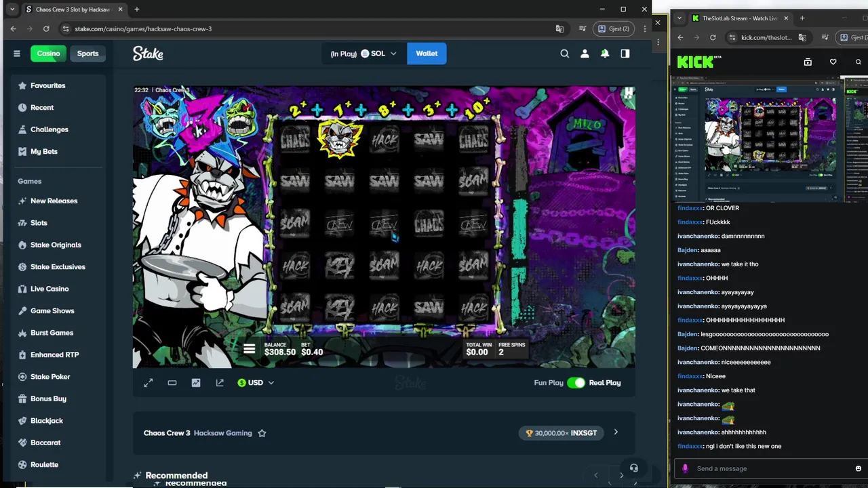Expand SOL currency dropdown
Screen dimensions: 868x488
click(x=393, y=54)
